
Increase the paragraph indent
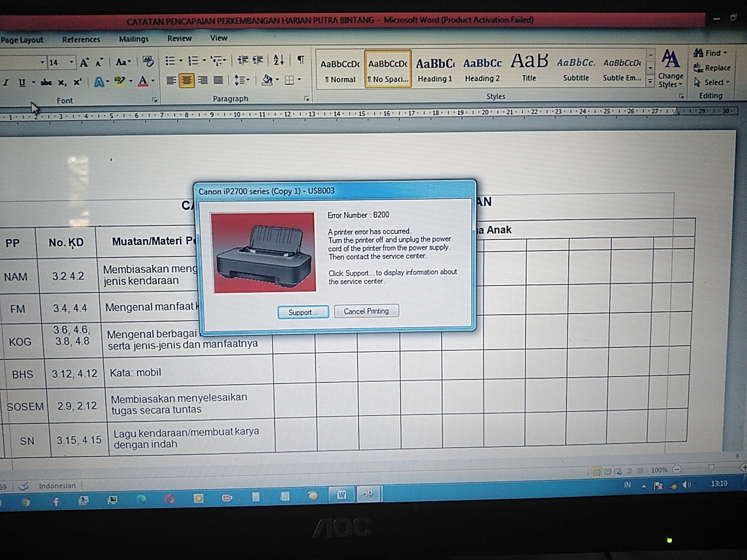257,60
